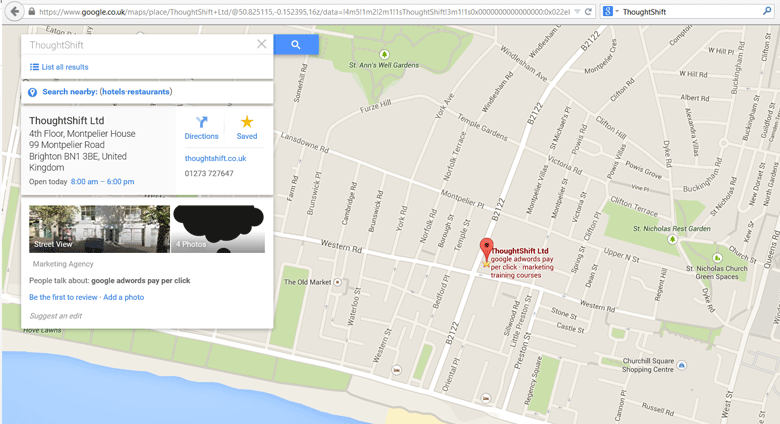The image size is (780, 424).
Task: Click the red ThoughtShift map pin
Action: pyautogui.click(x=486, y=250)
